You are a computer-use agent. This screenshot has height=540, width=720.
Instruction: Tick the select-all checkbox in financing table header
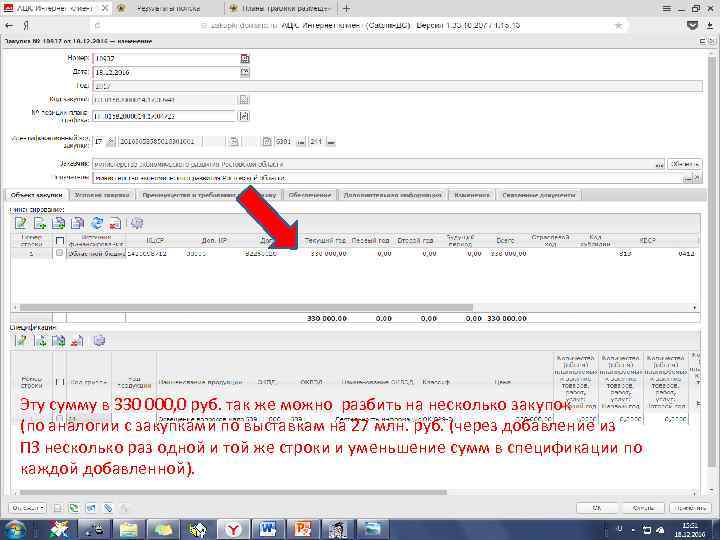[x=60, y=241]
